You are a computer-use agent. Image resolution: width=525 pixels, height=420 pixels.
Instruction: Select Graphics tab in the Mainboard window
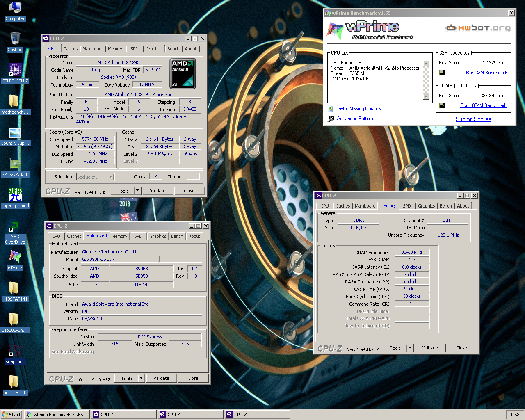(x=158, y=236)
